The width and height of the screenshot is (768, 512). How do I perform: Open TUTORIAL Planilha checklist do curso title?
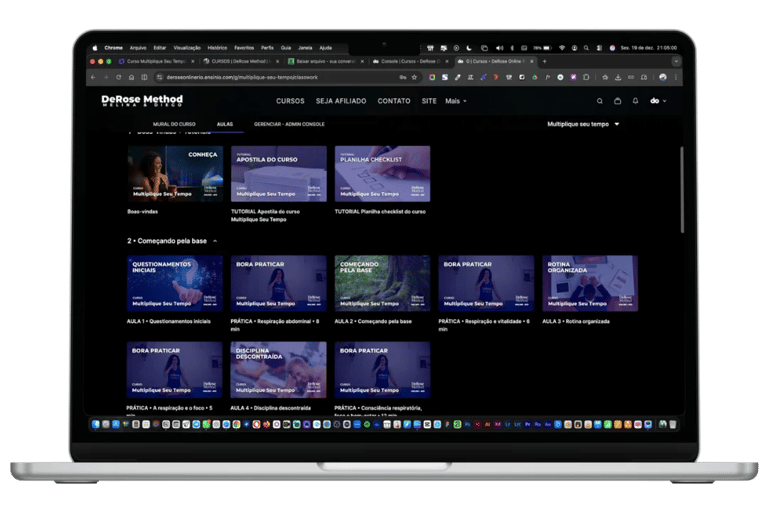380,212
